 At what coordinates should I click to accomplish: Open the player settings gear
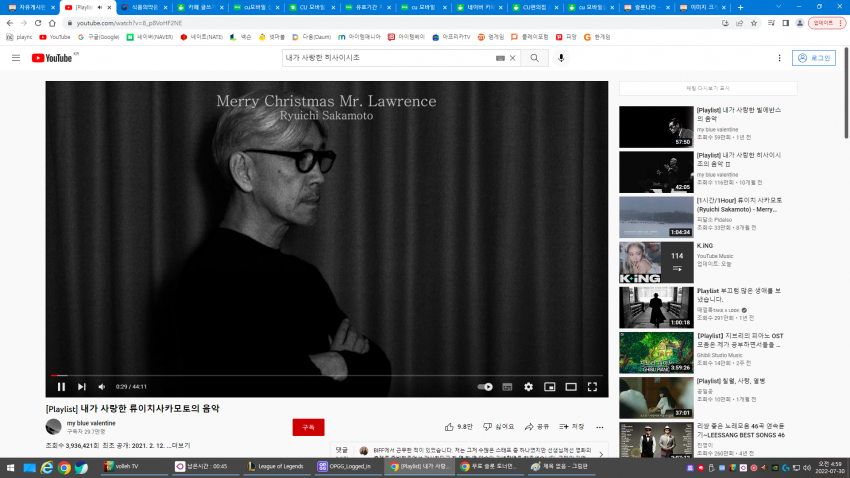pyautogui.click(x=529, y=386)
